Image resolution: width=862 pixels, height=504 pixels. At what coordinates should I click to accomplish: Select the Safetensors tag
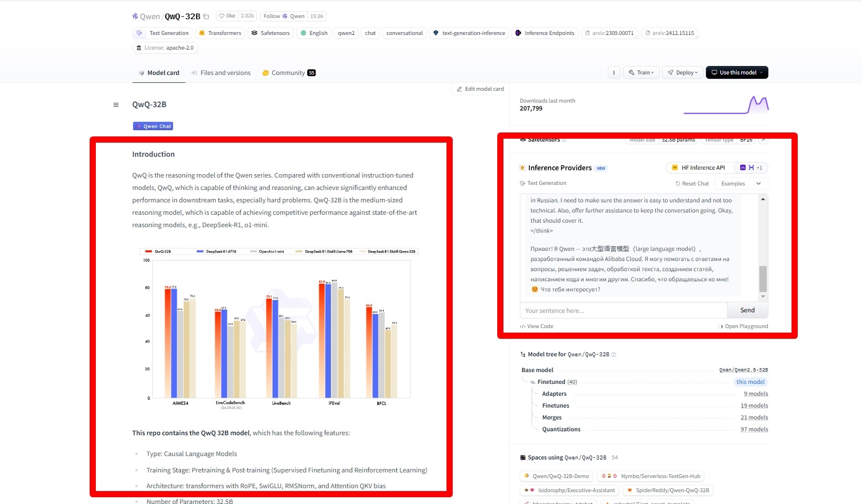point(271,33)
